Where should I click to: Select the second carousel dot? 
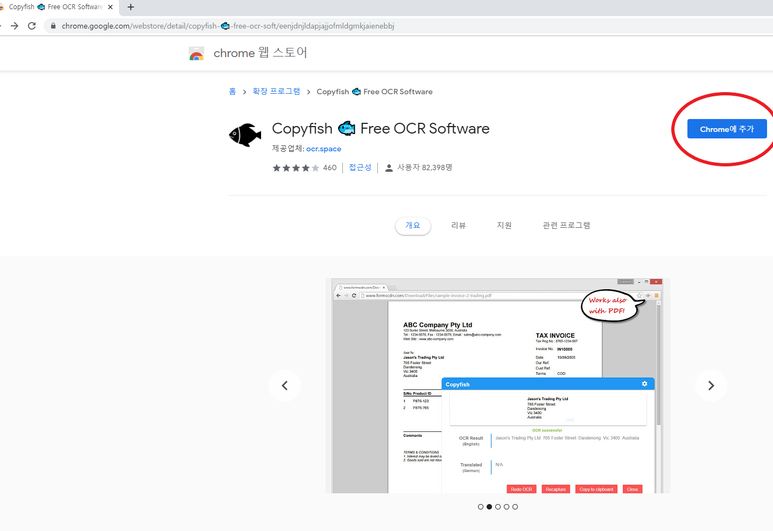[x=489, y=506]
